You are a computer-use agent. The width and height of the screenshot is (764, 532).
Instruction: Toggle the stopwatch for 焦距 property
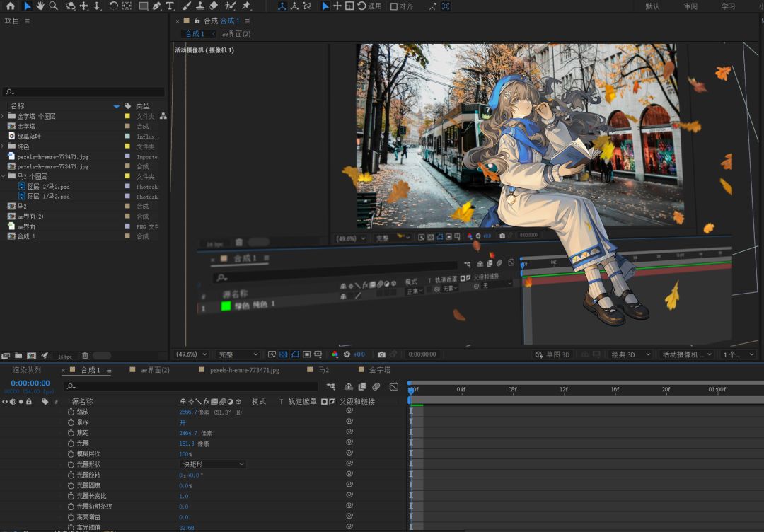(x=71, y=432)
